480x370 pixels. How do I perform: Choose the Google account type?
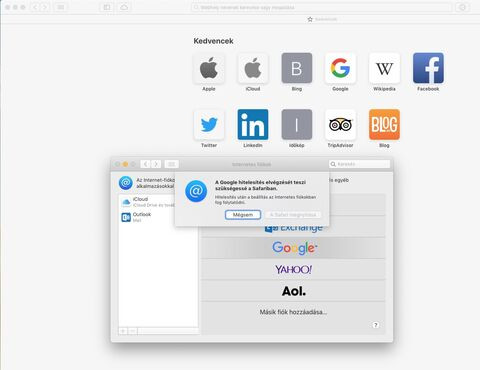[x=293, y=248]
